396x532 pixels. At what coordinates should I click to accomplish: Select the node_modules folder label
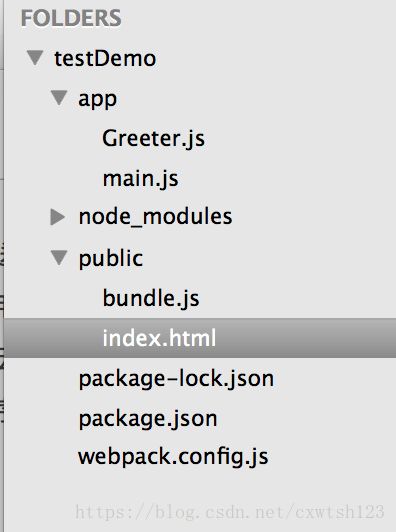155,217
